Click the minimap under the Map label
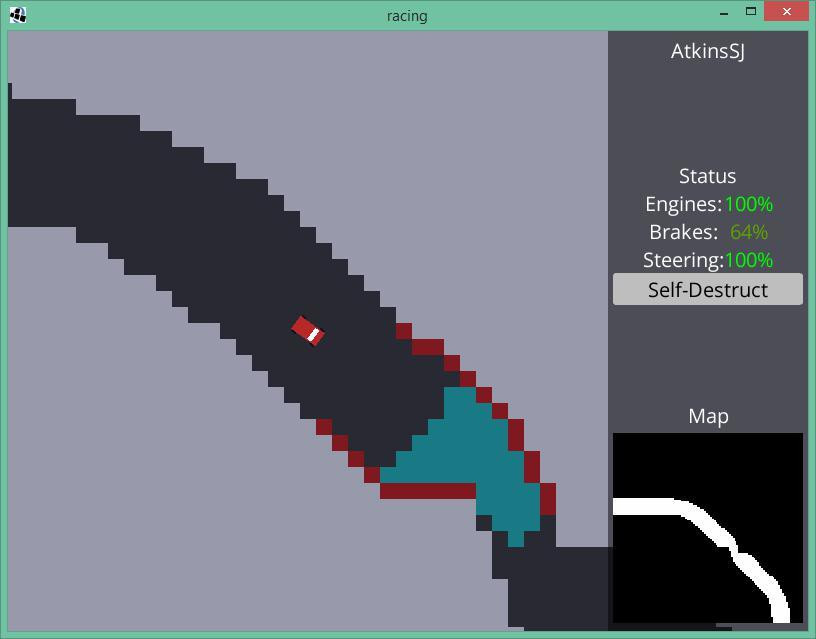 pos(708,528)
